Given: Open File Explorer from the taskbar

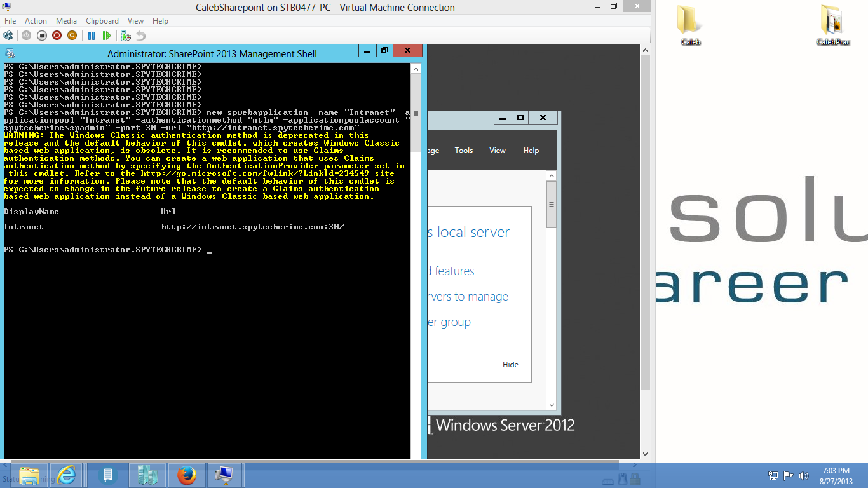Looking at the screenshot, I should (29, 475).
